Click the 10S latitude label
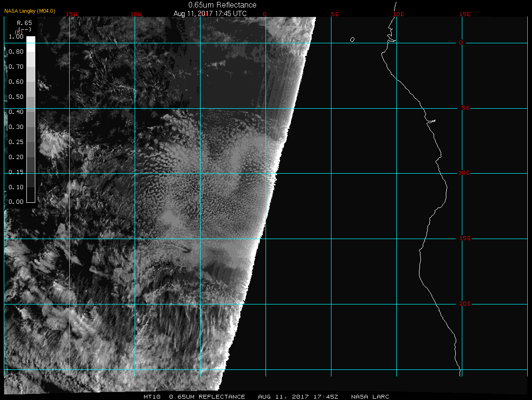Viewport: 532px width, 400px height. [464, 173]
